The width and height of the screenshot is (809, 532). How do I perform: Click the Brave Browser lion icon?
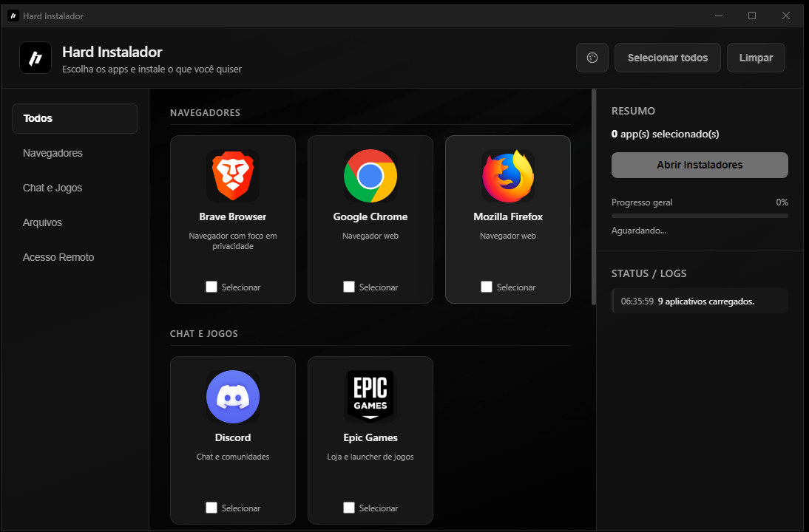[x=233, y=177]
